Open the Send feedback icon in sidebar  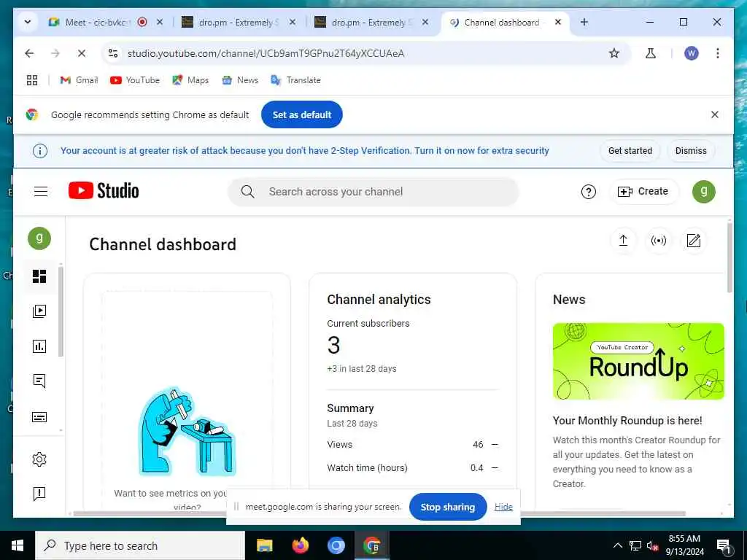click(x=39, y=494)
